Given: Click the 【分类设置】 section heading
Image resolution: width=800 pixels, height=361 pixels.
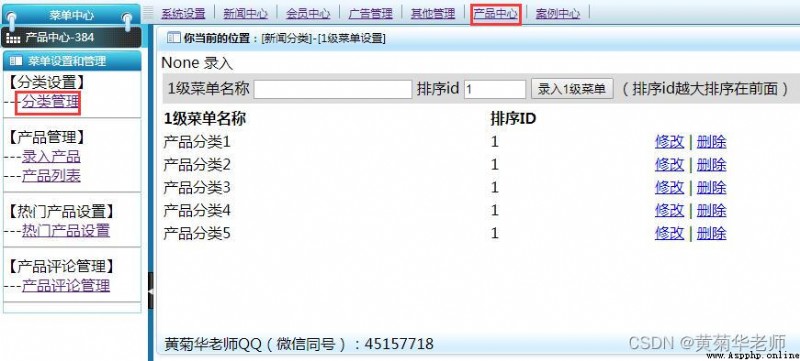Looking at the screenshot, I should pyautogui.click(x=46, y=82).
